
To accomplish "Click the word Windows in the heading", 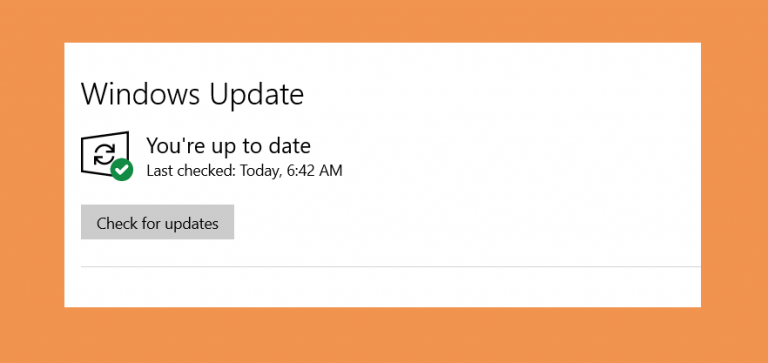I will coord(141,94).
